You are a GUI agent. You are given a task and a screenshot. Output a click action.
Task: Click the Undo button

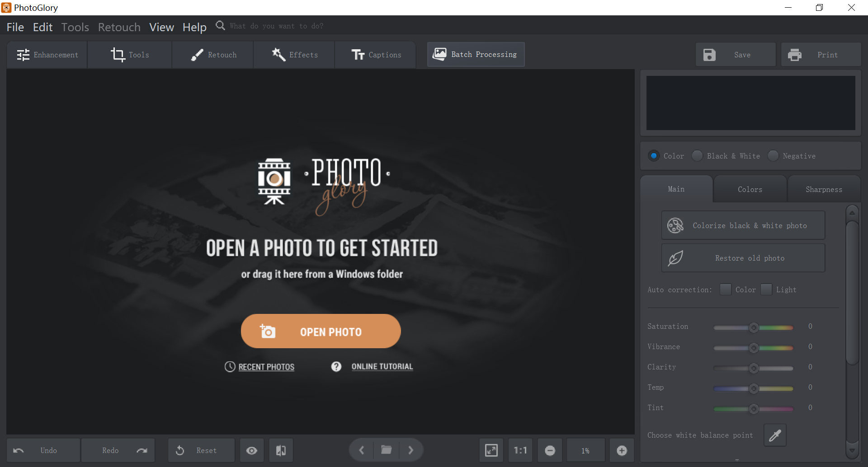[x=43, y=450]
